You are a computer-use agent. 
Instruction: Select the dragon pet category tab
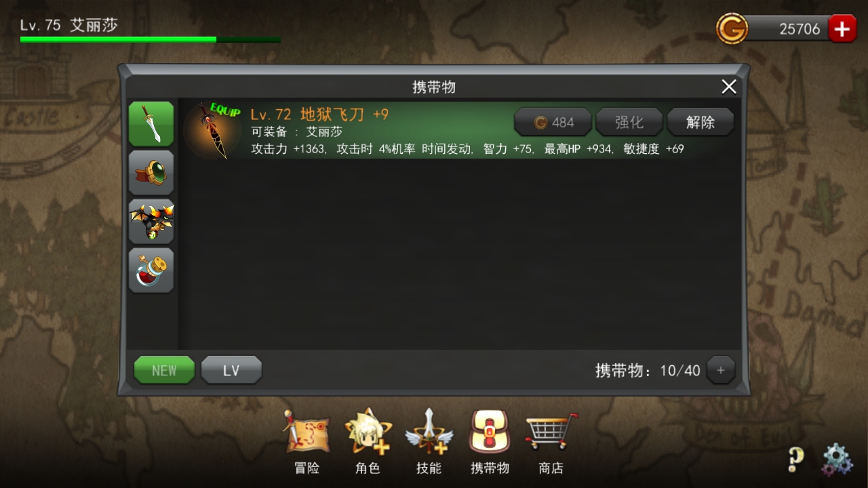[x=151, y=222]
